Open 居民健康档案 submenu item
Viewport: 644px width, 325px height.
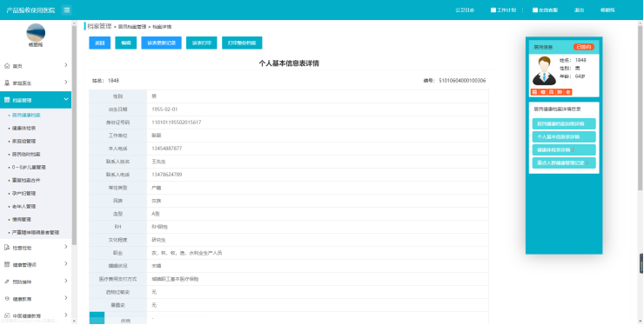(26, 116)
